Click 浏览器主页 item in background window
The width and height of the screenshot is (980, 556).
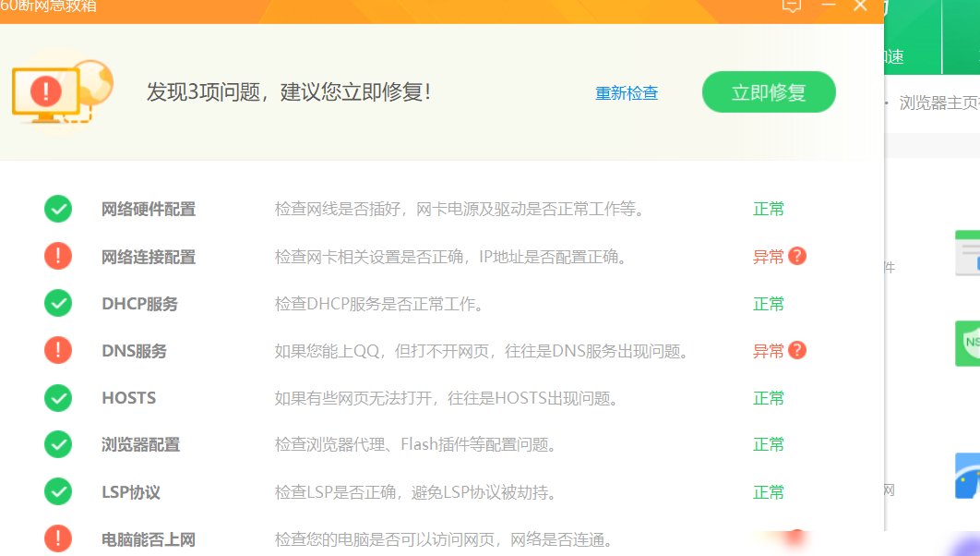(939, 103)
